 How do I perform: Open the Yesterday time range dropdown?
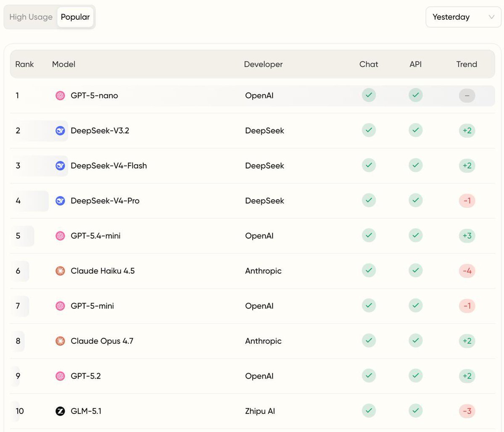pyautogui.click(x=463, y=17)
